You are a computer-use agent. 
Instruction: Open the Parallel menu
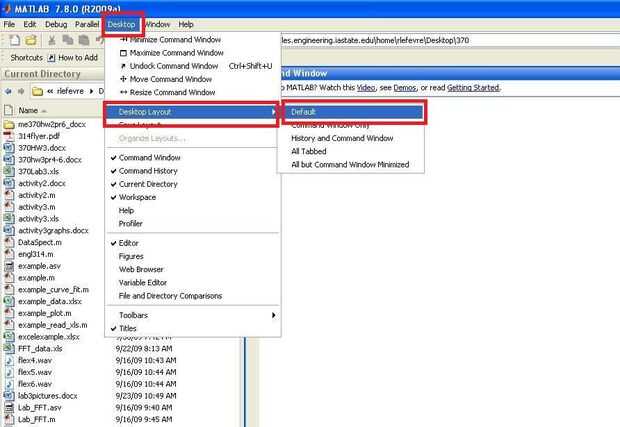pos(87,25)
